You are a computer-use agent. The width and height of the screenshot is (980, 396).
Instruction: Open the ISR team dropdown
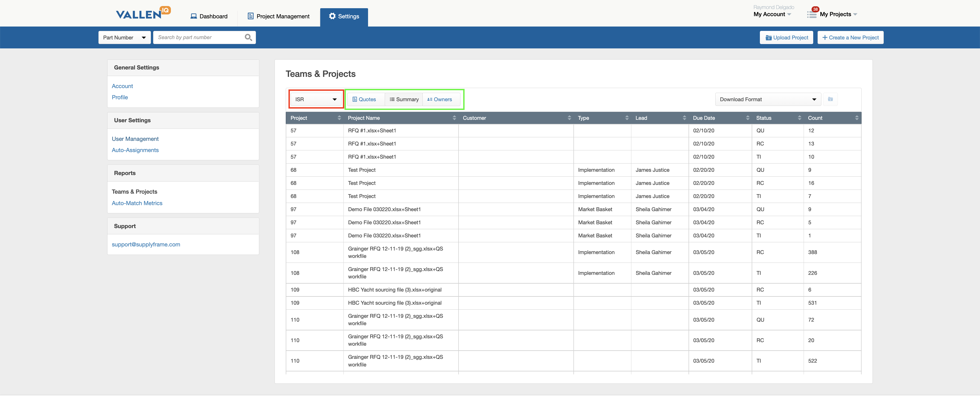[x=316, y=99]
